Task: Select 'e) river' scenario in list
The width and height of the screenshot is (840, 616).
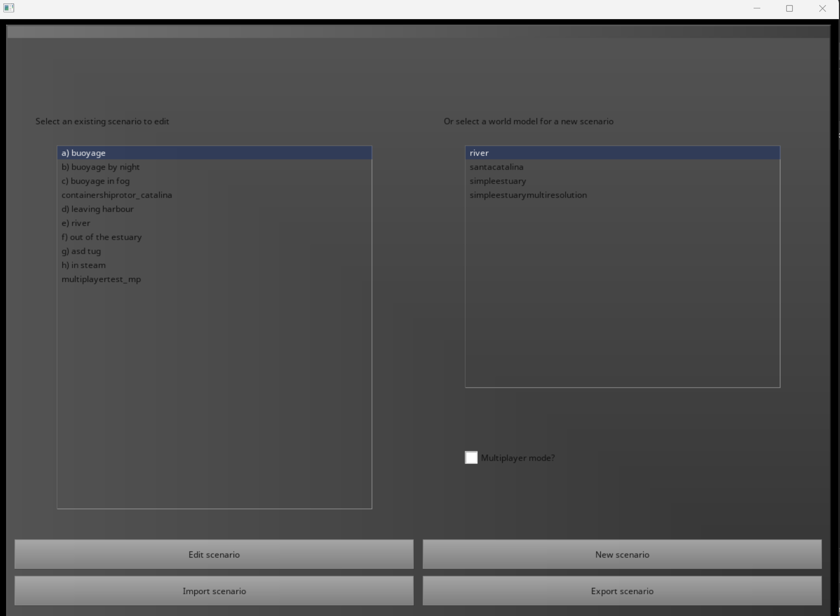Action: [76, 223]
